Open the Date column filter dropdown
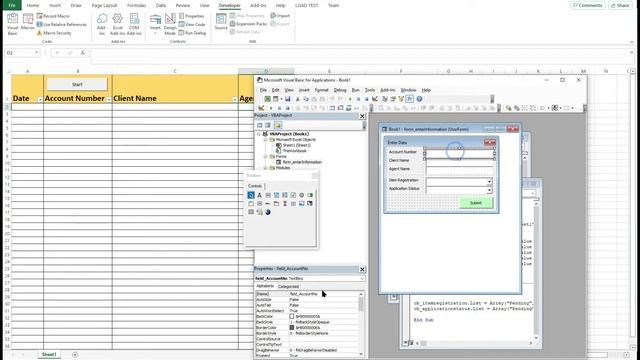Screen dimensions: 640x360 pyautogui.click(x=40, y=100)
